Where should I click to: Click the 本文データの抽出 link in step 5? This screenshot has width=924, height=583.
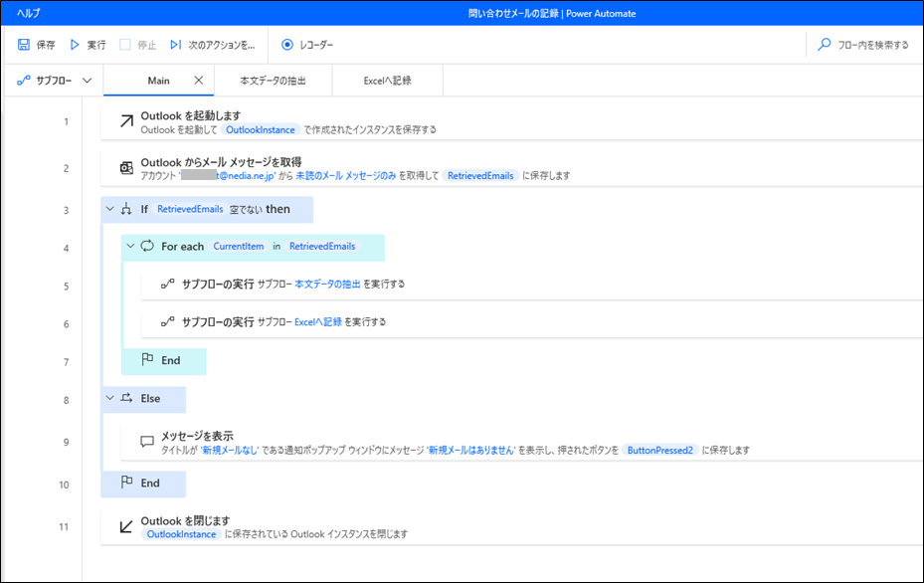(x=327, y=285)
